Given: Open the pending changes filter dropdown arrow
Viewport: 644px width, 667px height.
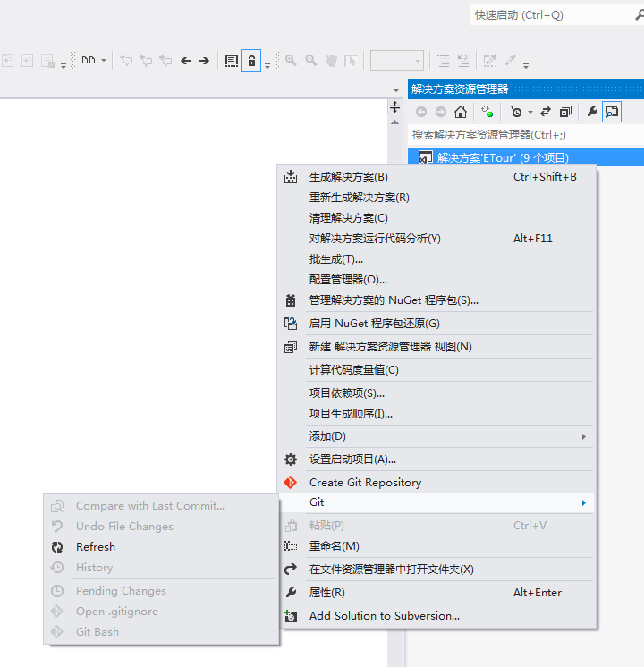Looking at the screenshot, I should click(x=530, y=113).
